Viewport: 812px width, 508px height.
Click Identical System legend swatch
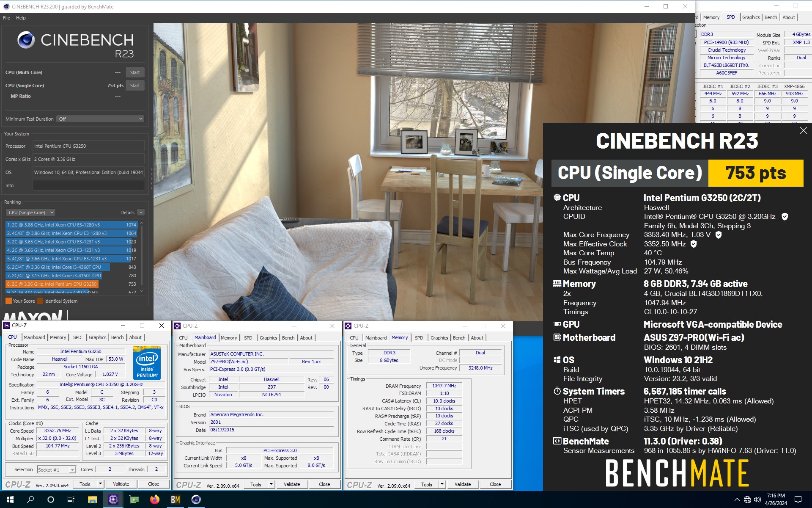click(40, 301)
